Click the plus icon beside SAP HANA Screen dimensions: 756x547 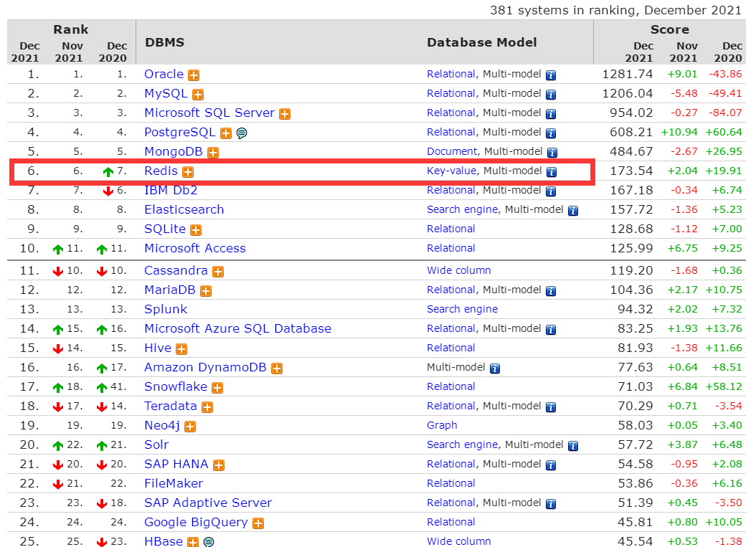point(219,465)
